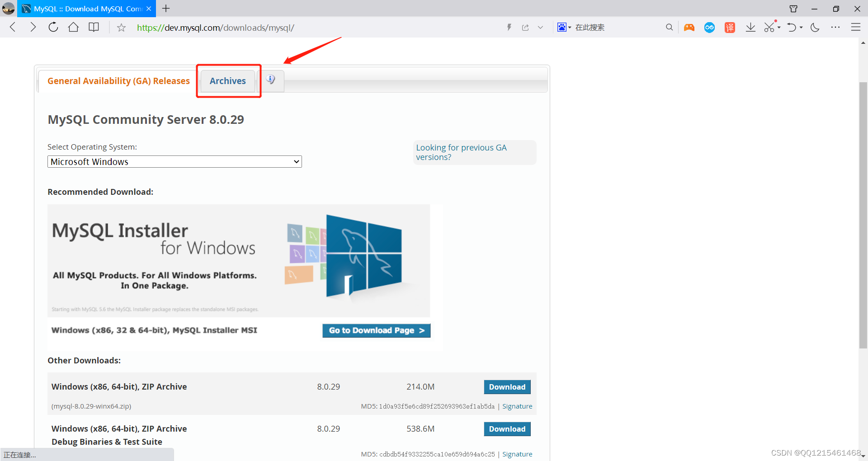The width and height of the screenshot is (868, 461).
Task: Select the General Availability (GA) Releases tab
Action: coord(118,80)
